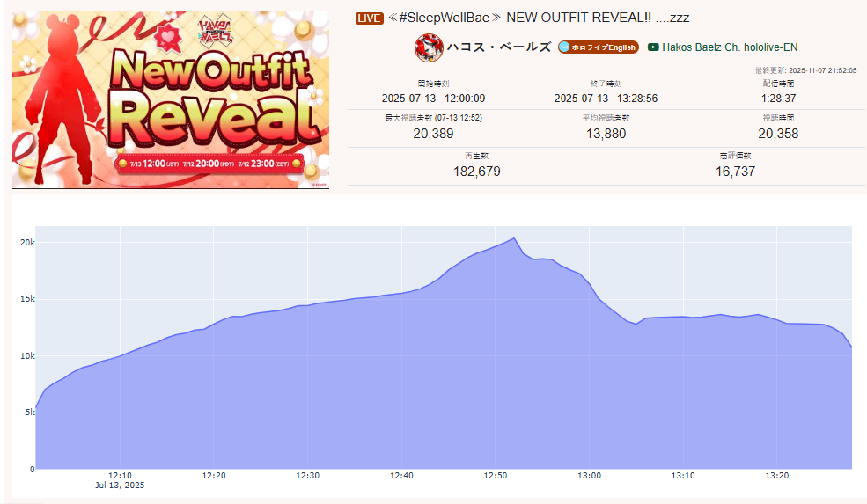Click the 15k y-axis label

coord(27,299)
